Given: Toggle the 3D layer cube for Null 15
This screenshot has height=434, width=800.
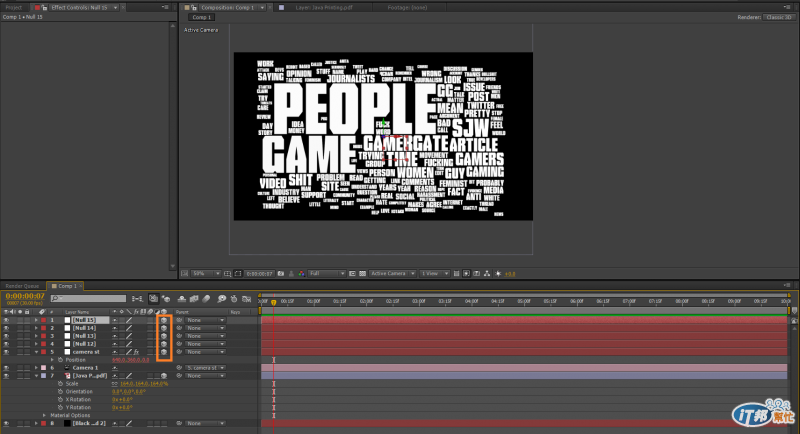Looking at the screenshot, I should 164,320.
